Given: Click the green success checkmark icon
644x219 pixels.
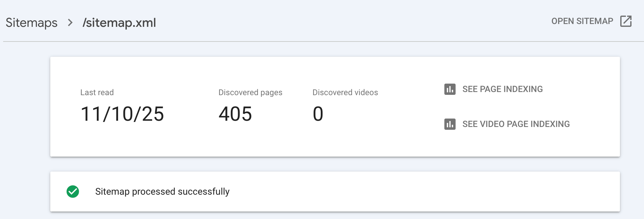Looking at the screenshot, I should click(x=73, y=192).
